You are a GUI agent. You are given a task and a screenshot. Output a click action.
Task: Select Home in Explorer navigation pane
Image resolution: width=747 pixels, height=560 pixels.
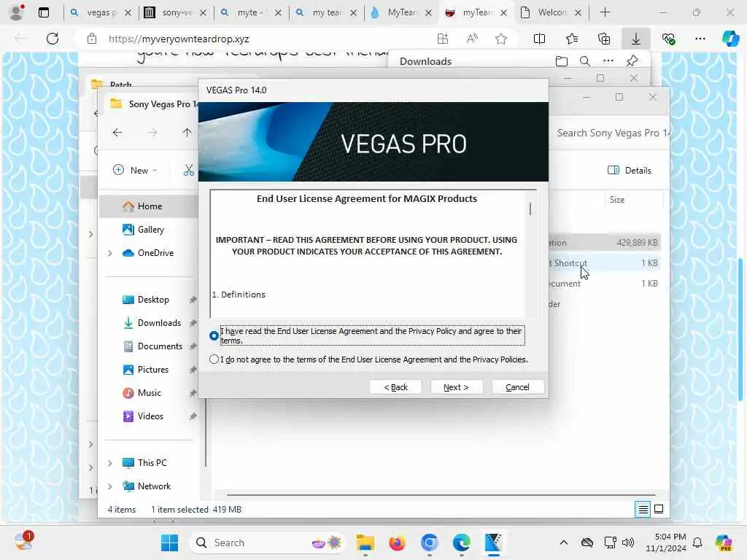(150, 206)
